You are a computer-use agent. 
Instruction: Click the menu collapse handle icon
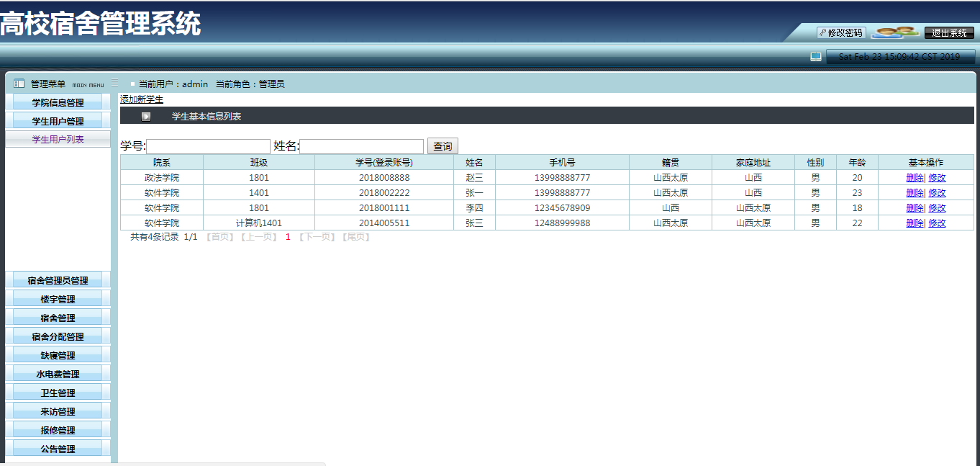(114, 83)
